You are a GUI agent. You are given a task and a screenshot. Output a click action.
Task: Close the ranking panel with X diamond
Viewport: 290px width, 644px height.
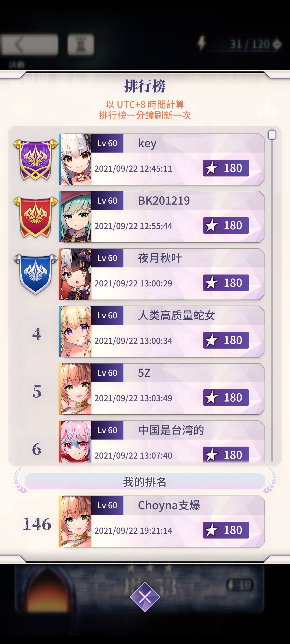(145, 597)
